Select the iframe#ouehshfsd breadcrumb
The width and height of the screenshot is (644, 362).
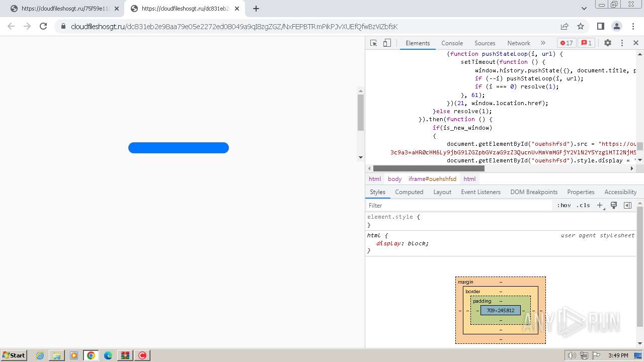(432, 179)
